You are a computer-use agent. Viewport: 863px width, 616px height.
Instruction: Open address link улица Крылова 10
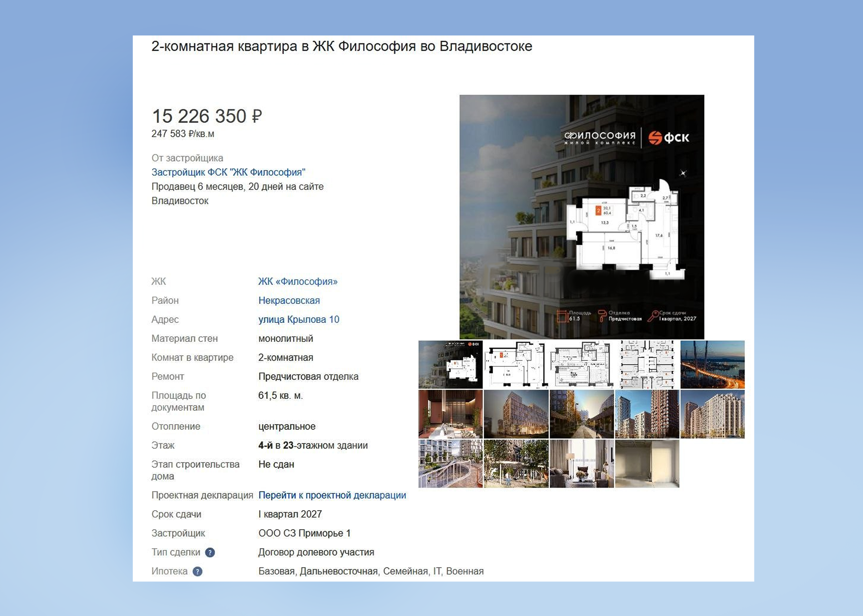pos(299,319)
